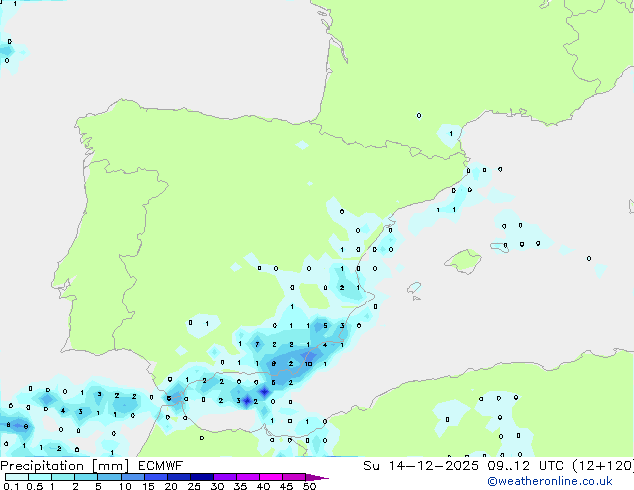Click the Menorca island outline
The height and width of the screenshot is (490, 634).
tap(500, 247)
